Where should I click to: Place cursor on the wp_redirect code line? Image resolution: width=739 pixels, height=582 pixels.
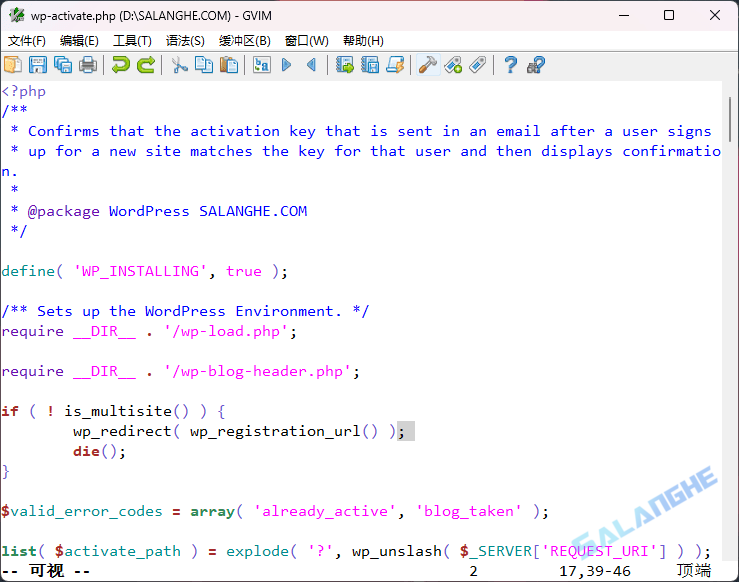(230, 431)
